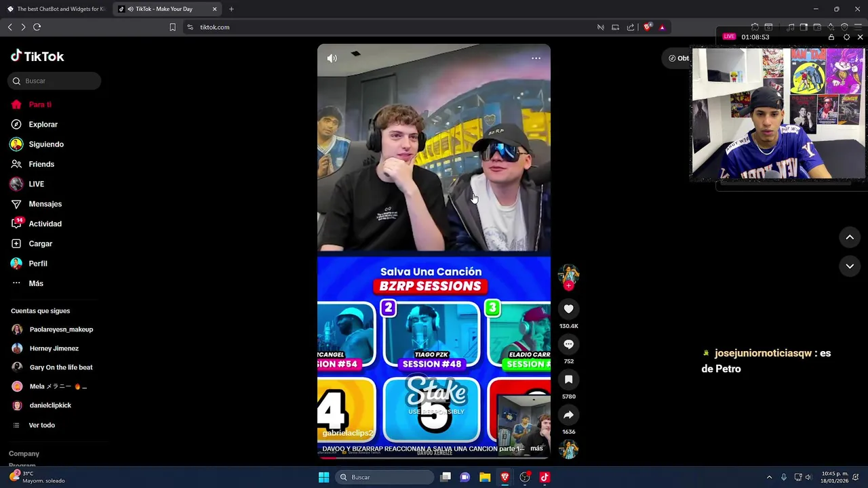Open the Tiago PZK Session #48 card
Viewport: 868px width, 488px height.
pos(431,336)
